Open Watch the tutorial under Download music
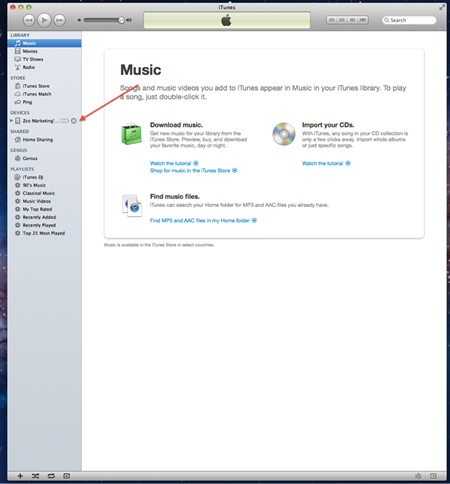Viewport: 450px width, 484px height. pos(174,163)
